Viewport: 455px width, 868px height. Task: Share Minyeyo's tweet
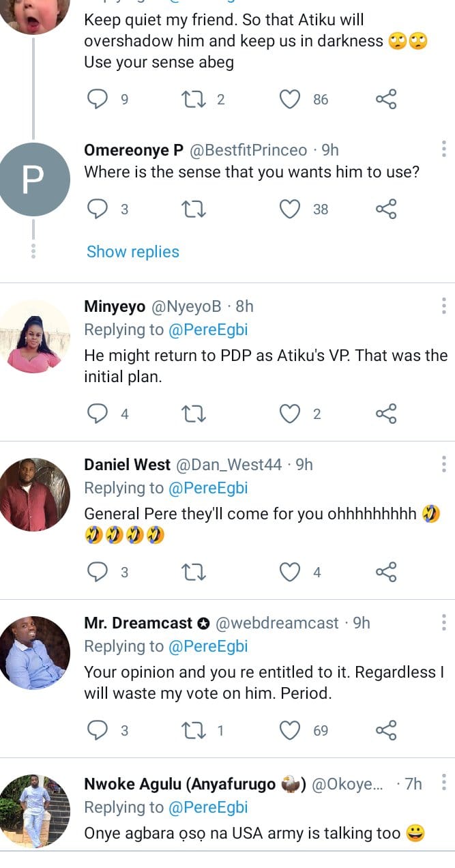(x=386, y=414)
